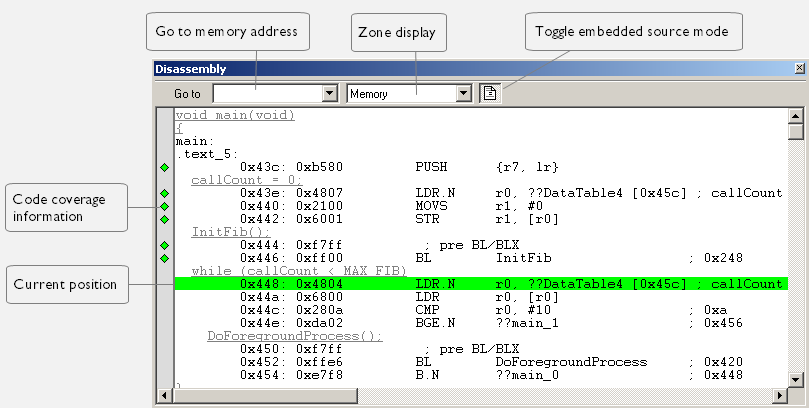809x408 pixels.
Task: Click coverage diamond at address 0x444
Action: (x=164, y=245)
